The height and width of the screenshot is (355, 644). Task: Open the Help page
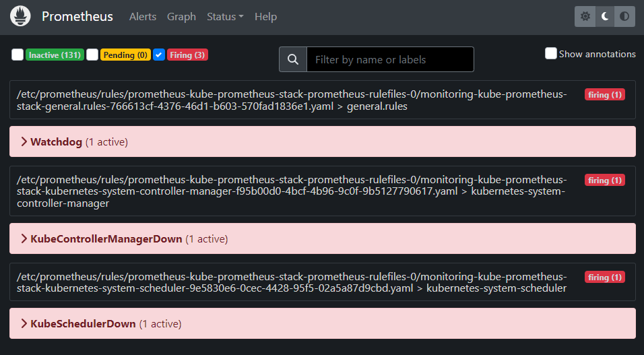[265, 16]
